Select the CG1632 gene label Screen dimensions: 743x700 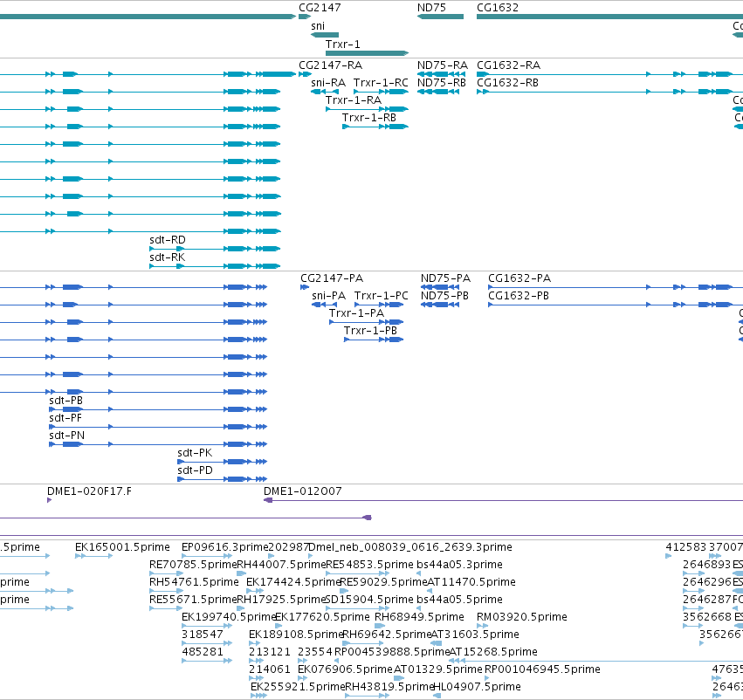(498, 8)
